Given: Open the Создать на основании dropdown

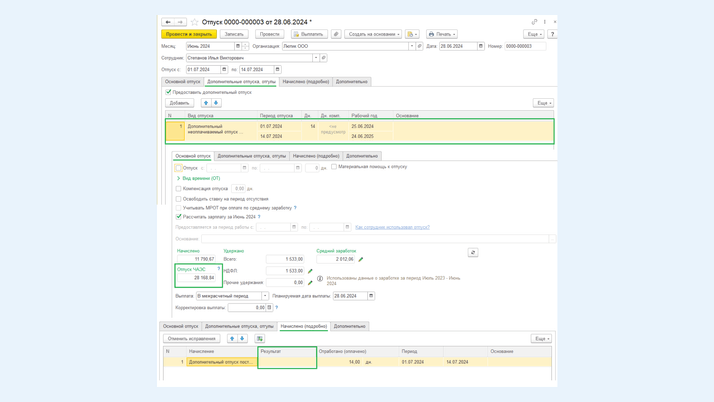Looking at the screenshot, I should point(372,34).
